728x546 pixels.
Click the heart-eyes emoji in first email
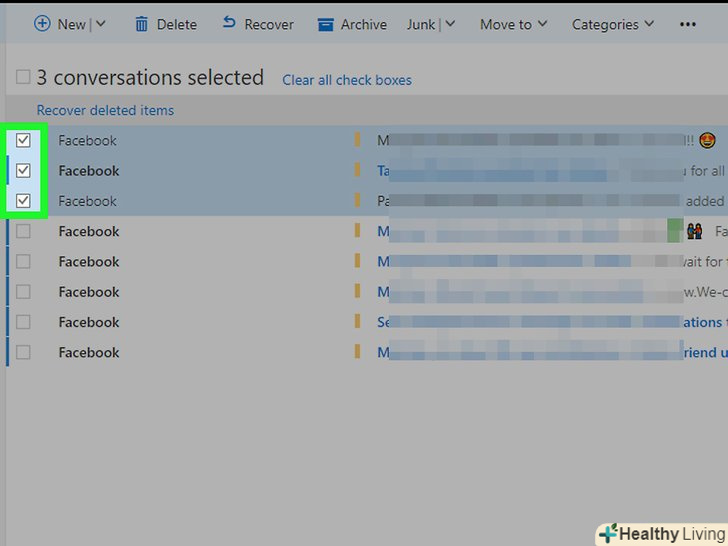pos(707,140)
